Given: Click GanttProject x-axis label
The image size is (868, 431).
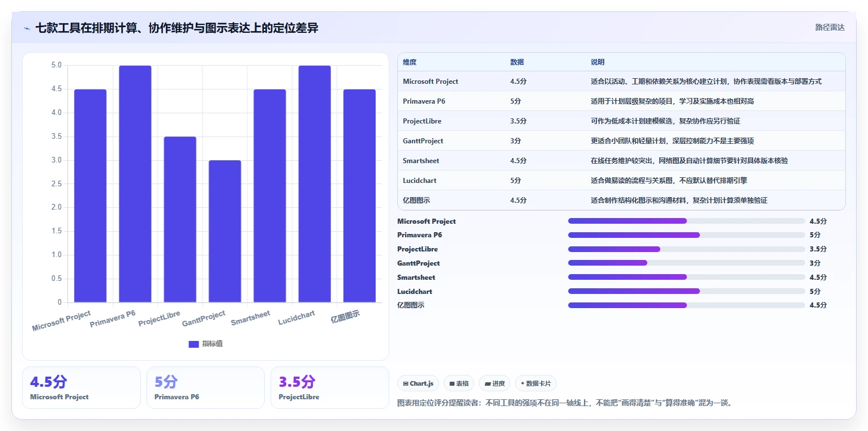Looking at the screenshot, I should (204, 319).
